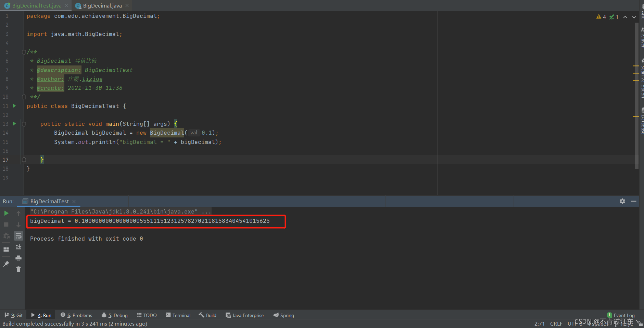This screenshot has width=644, height=328.
Task: Click the Stop process icon in Run panel
Action: (x=6, y=224)
